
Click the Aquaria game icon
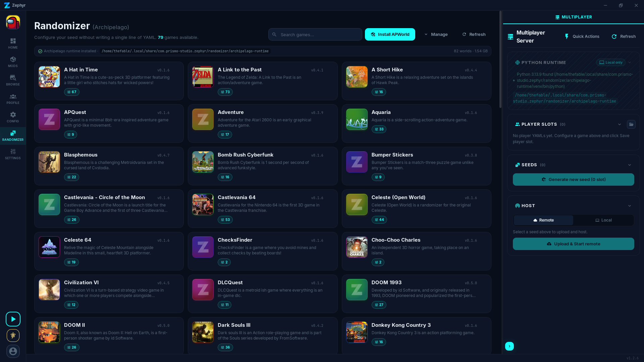point(357,119)
